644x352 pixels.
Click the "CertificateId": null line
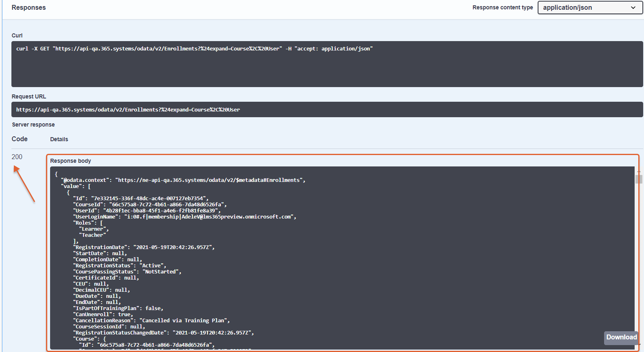106,278
